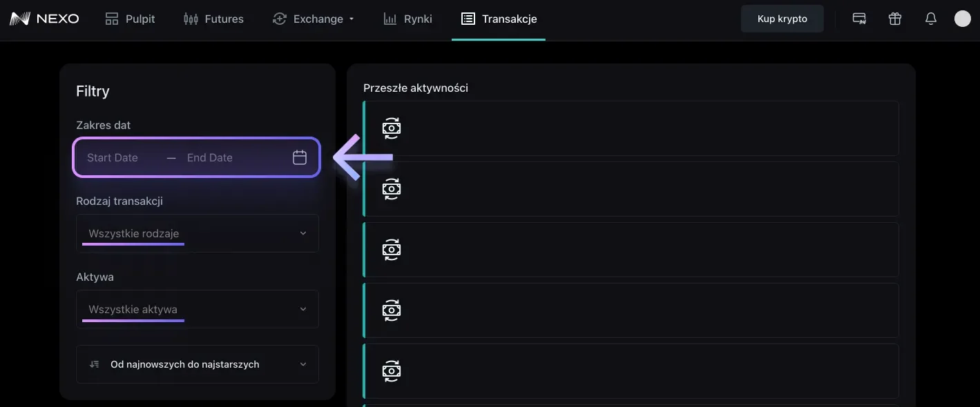The width and height of the screenshot is (980, 407).
Task: Click the gift rewards icon
Action: tap(895, 19)
